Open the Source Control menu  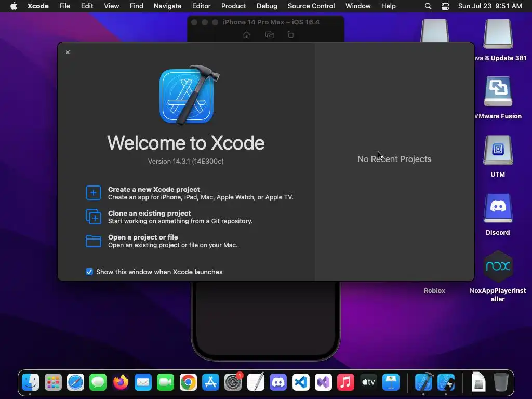pos(311,6)
